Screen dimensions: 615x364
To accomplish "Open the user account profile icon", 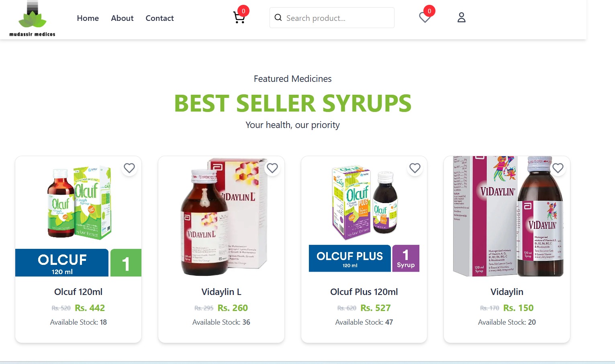I will pyautogui.click(x=462, y=18).
